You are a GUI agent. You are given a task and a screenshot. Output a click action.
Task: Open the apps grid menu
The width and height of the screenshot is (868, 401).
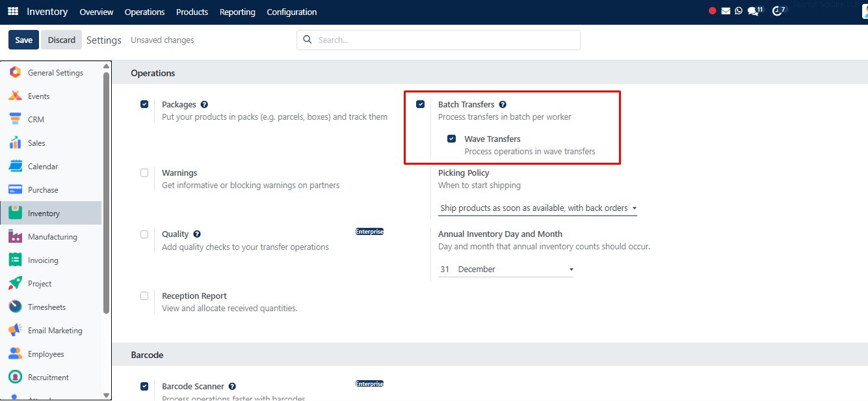(x=13, y=12)
